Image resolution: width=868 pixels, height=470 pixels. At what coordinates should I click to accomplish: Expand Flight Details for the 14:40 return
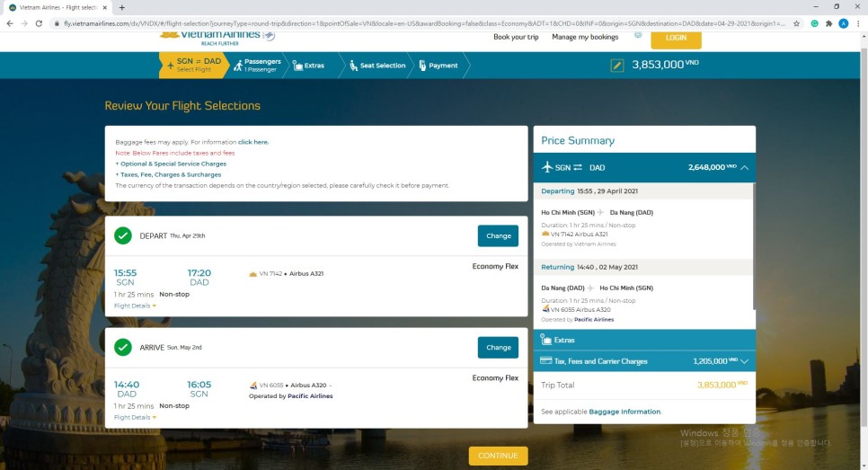tap(135, 417)
